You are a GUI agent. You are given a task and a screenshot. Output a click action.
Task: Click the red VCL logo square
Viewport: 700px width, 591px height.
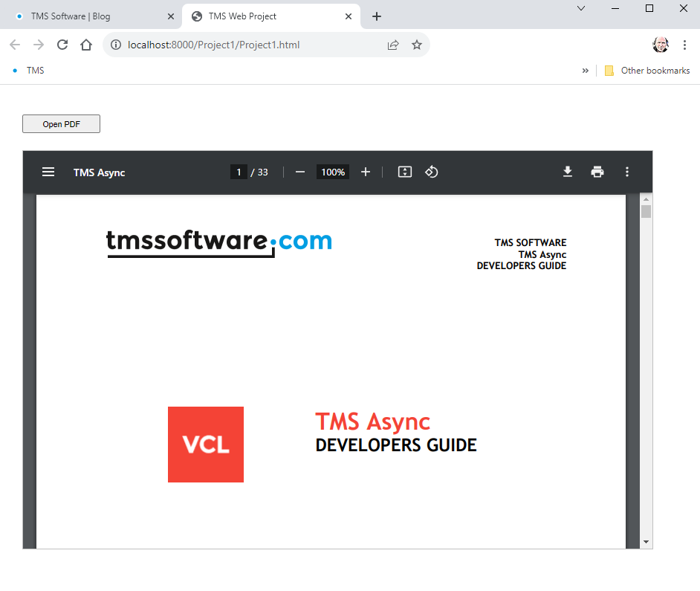tap(206, 445)
